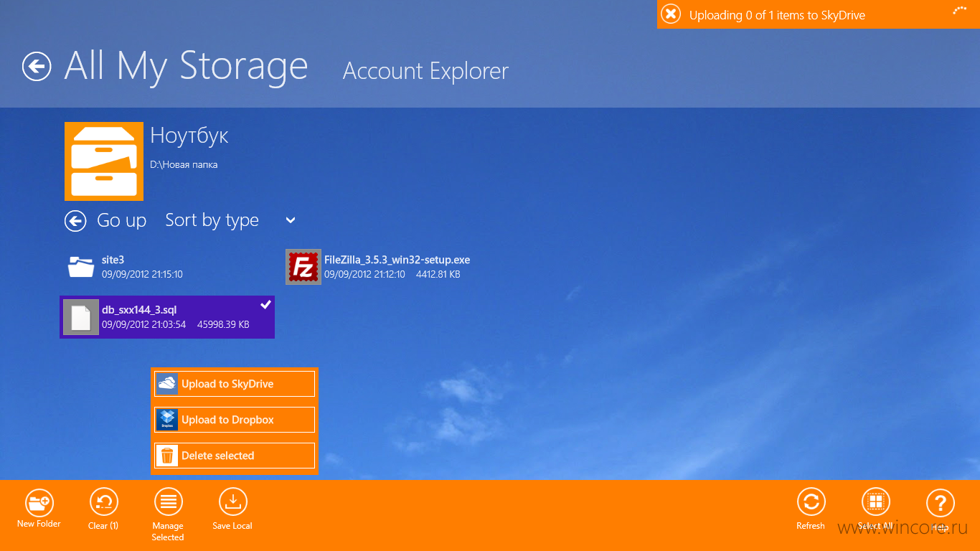Click the FileZilla installer icon
Screen dimensions: 980x551
[x=303, y=267]
